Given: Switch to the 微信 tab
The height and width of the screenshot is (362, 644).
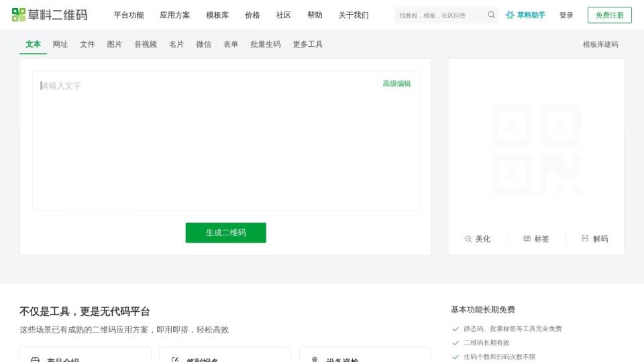Looking at the screenshot, I should click(x=203, y=44).
